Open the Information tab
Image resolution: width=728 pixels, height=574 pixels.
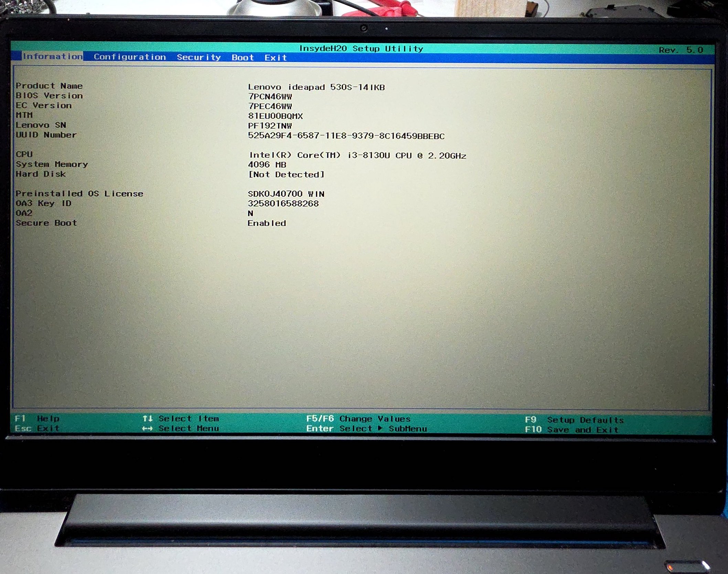pos(52,56)
